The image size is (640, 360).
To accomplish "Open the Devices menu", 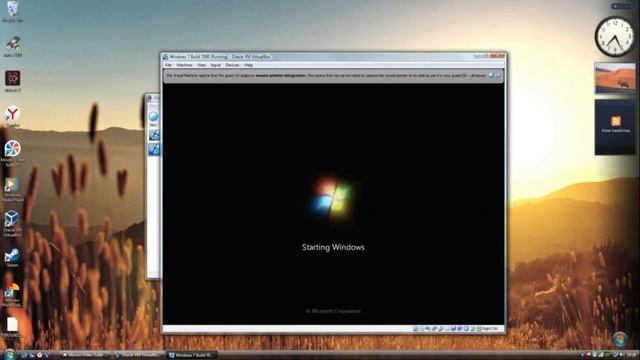I will 232,65.
